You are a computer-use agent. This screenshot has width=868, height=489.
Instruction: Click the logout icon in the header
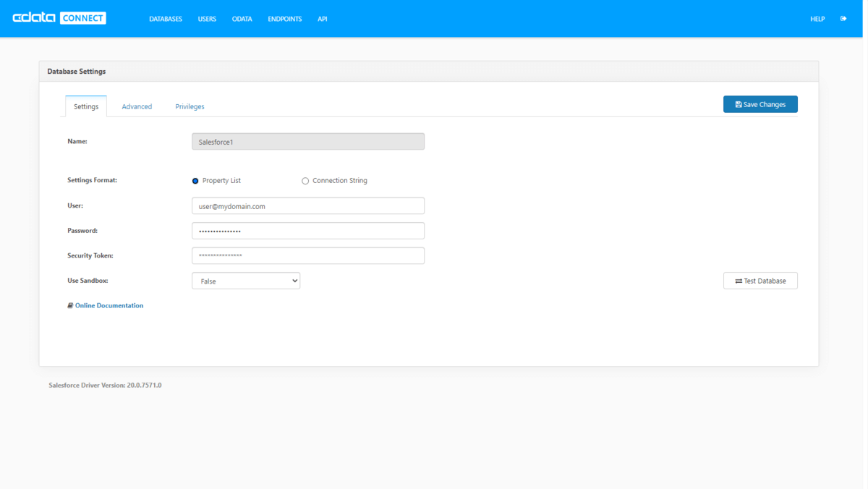843,19
